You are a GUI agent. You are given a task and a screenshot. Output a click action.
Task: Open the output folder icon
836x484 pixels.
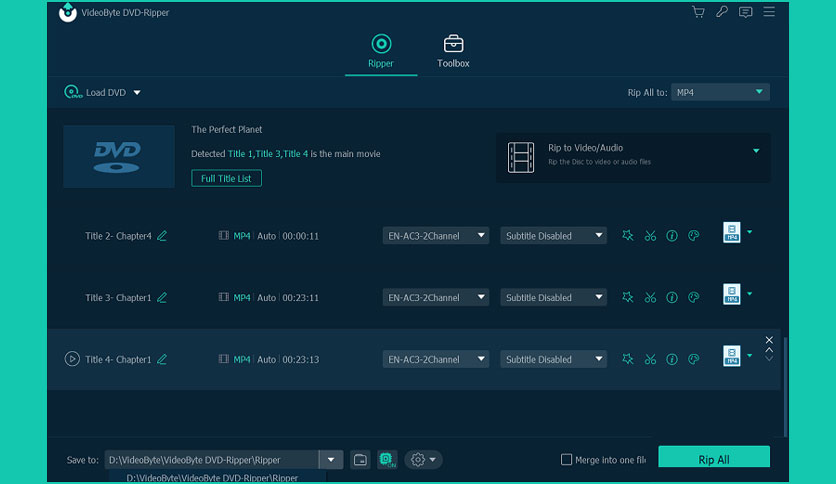360,459
